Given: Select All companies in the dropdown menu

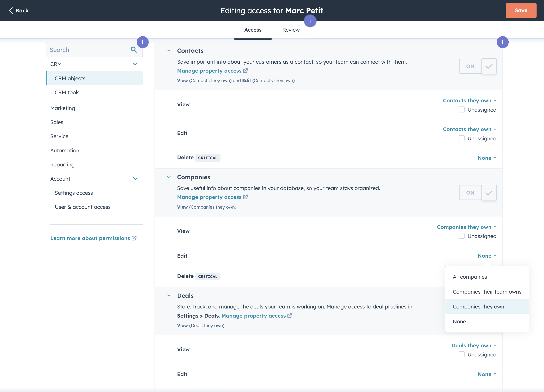Looking at the screenshot, I should pos(487,277).
